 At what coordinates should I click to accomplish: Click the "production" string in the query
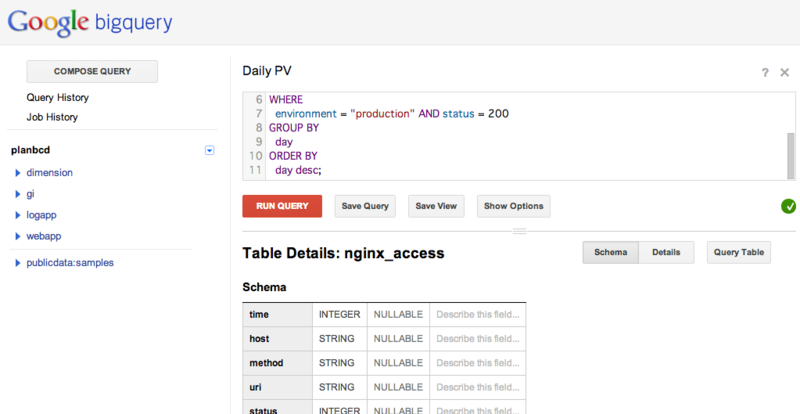[x=383, y=114]
